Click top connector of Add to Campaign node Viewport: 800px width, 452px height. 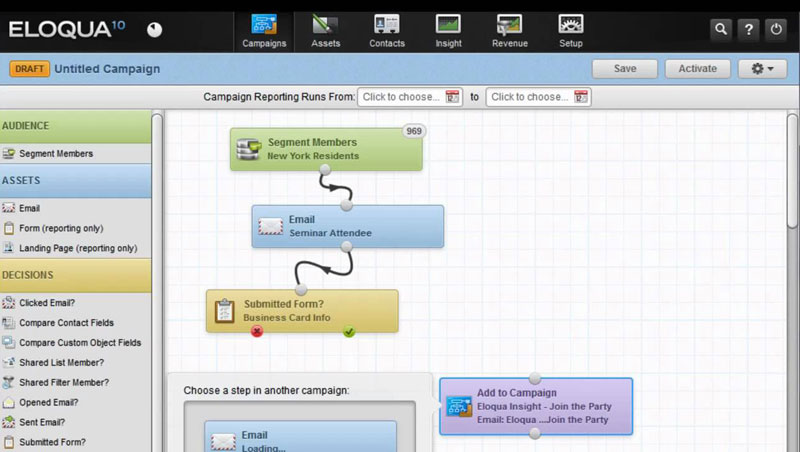tap(535, 378)
